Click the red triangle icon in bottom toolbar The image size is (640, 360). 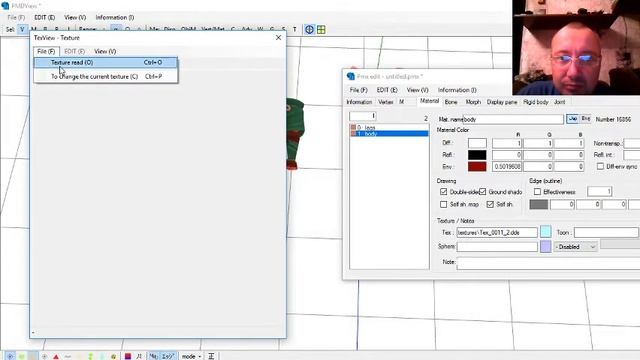56,356
